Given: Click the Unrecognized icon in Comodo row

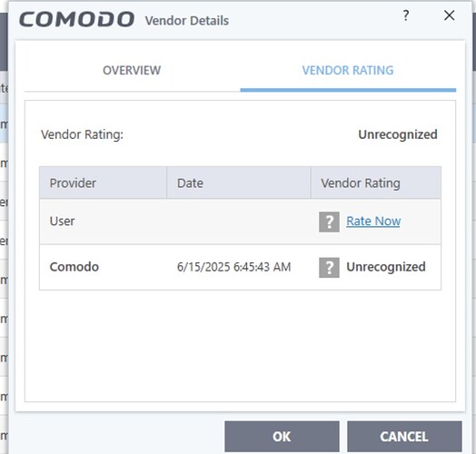Looking at the screenshot, I should (x=329, y=268).
